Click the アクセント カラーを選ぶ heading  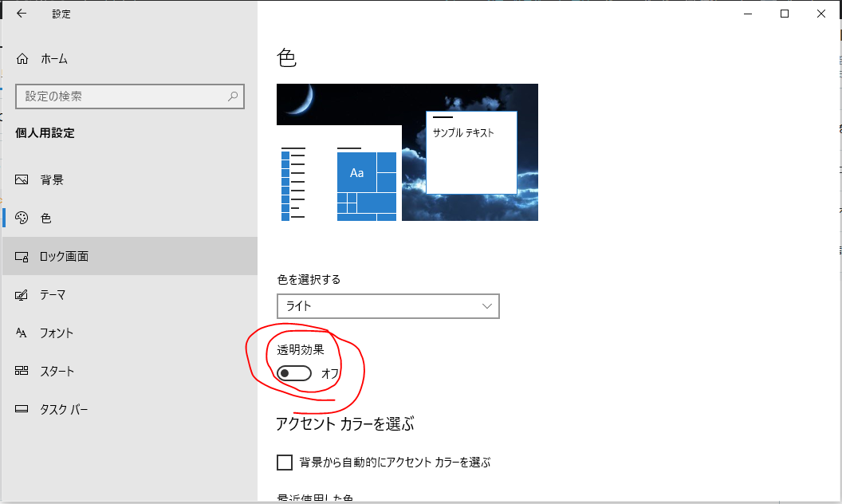(x=345, y=424)
